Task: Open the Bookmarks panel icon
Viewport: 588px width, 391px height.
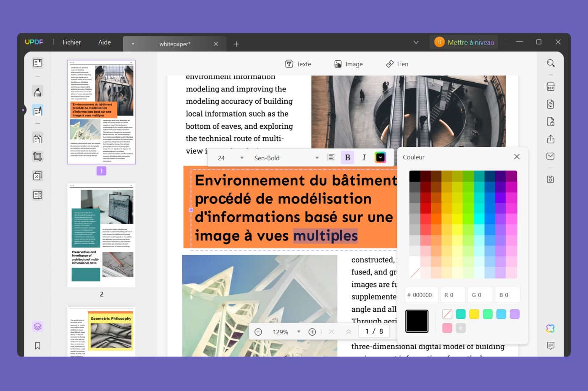Action: 37,346
